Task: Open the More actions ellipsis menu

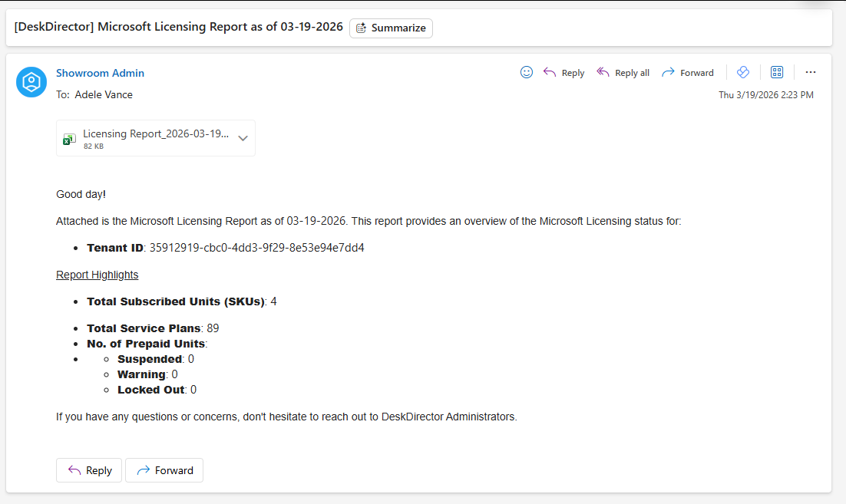Action: coord(811,72)
